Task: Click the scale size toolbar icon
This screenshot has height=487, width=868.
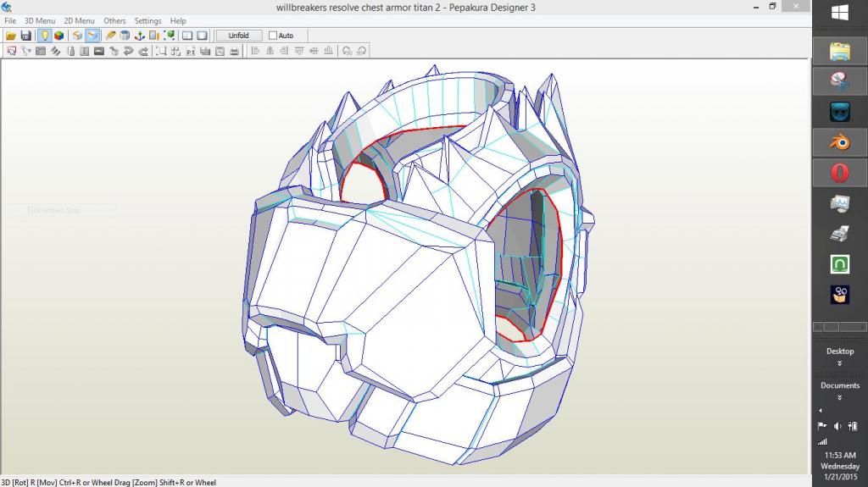Action: 154,36
